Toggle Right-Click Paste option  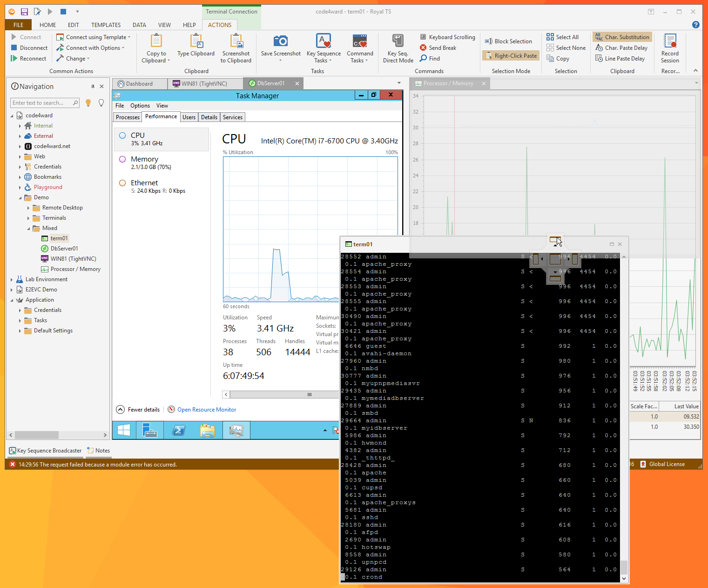tap(511, 56)
